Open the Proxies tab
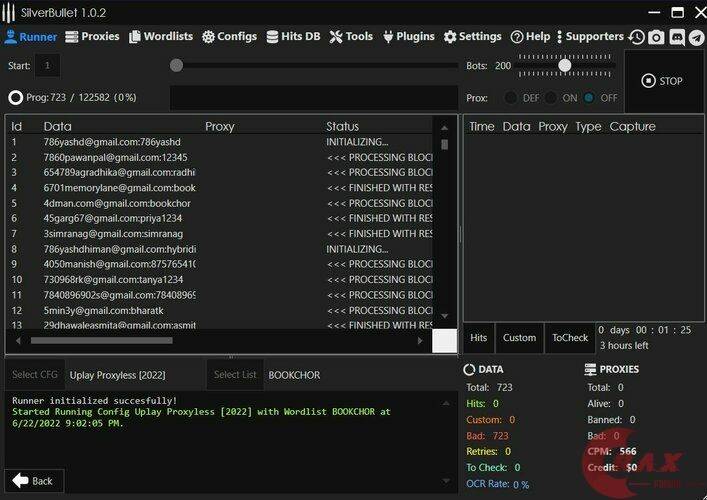Image resolution: width=707 pixels, height=500 pixels. click(92, 37)
